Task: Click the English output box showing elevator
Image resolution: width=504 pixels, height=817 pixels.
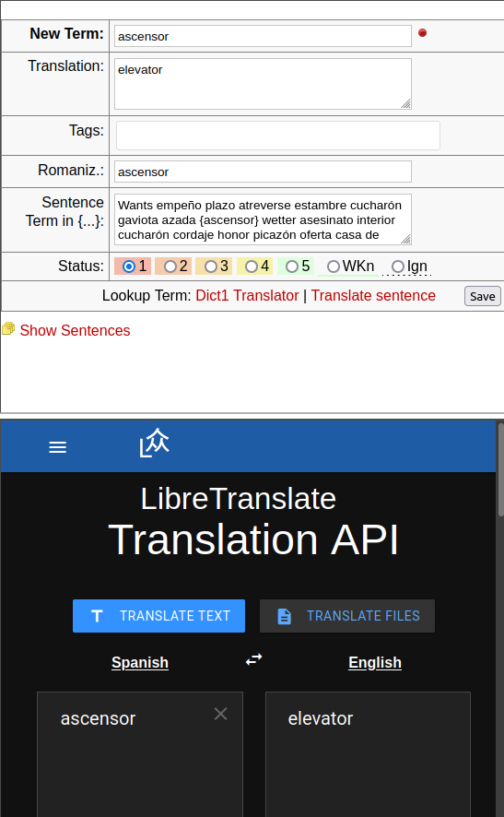Action: 369,754
